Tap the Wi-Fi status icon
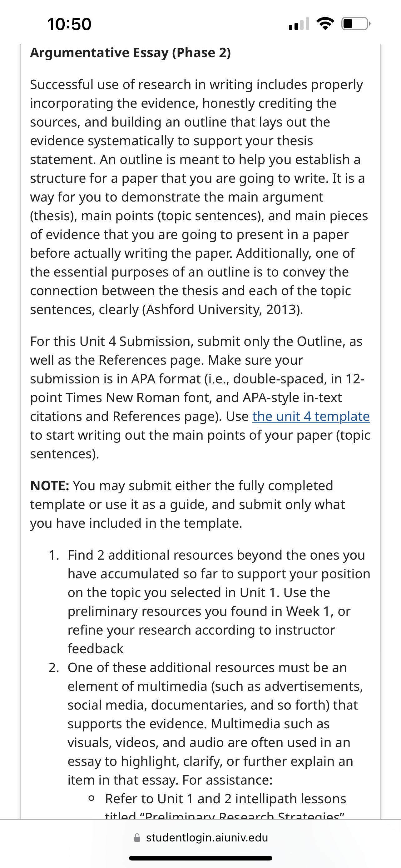This screenshot has width=401, height=868. [325, 24]
